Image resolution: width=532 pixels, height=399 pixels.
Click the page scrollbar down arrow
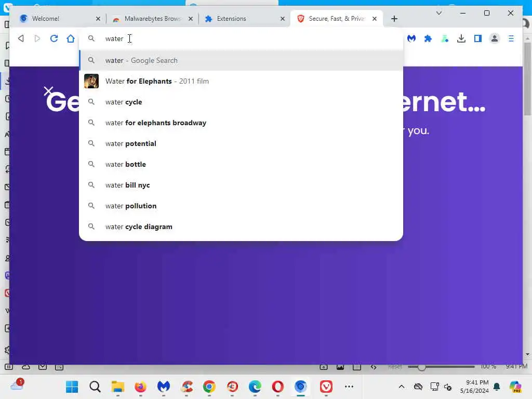pyautogui.click(x=527, y=354)
